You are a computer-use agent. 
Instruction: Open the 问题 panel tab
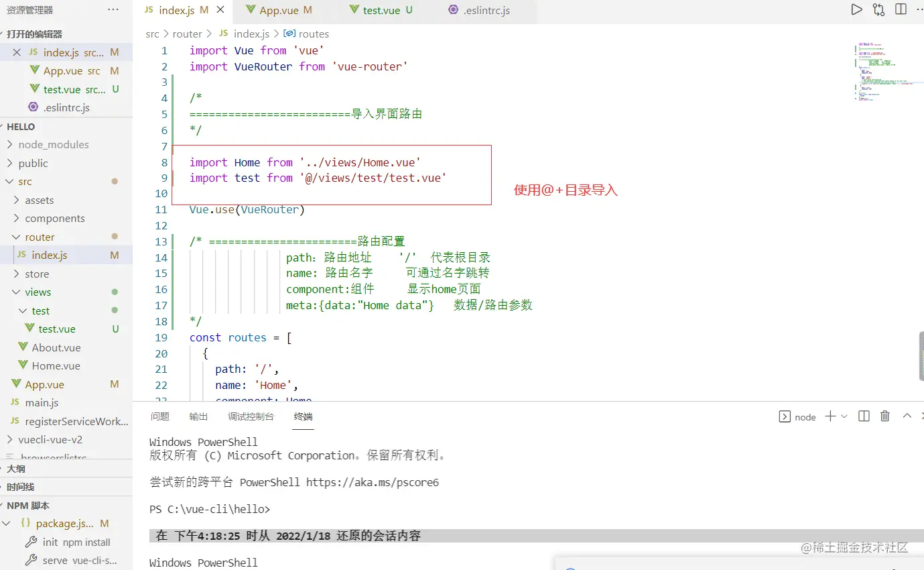tap(160, 416)
